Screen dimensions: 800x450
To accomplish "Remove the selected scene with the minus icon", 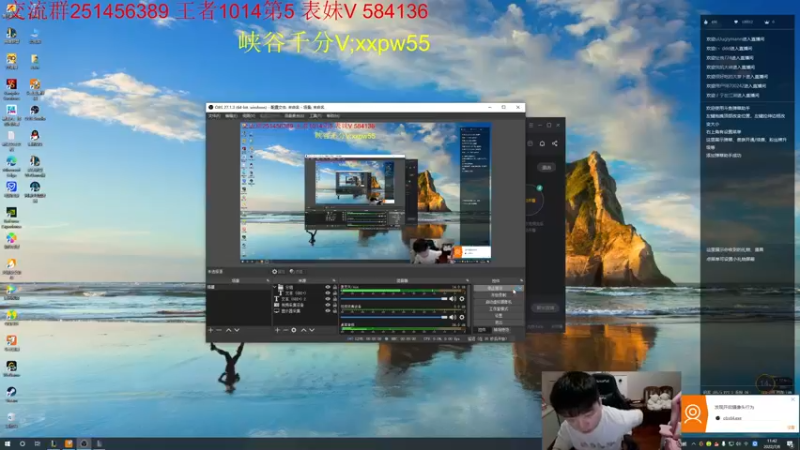I will 219,330.
